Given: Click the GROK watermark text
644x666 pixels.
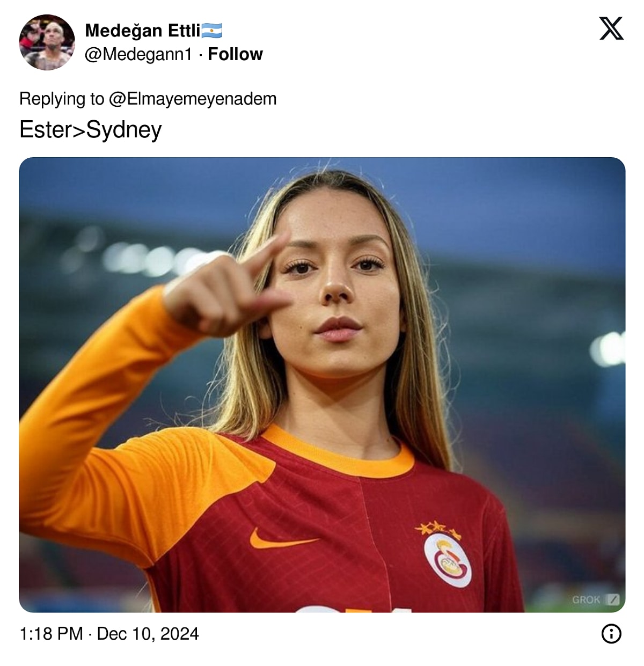Looking at the screenshot, I should 586,599.
